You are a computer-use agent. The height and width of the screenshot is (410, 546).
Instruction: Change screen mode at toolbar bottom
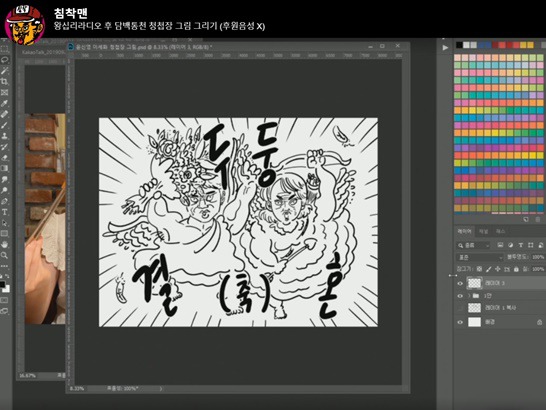tap(5, 311)
